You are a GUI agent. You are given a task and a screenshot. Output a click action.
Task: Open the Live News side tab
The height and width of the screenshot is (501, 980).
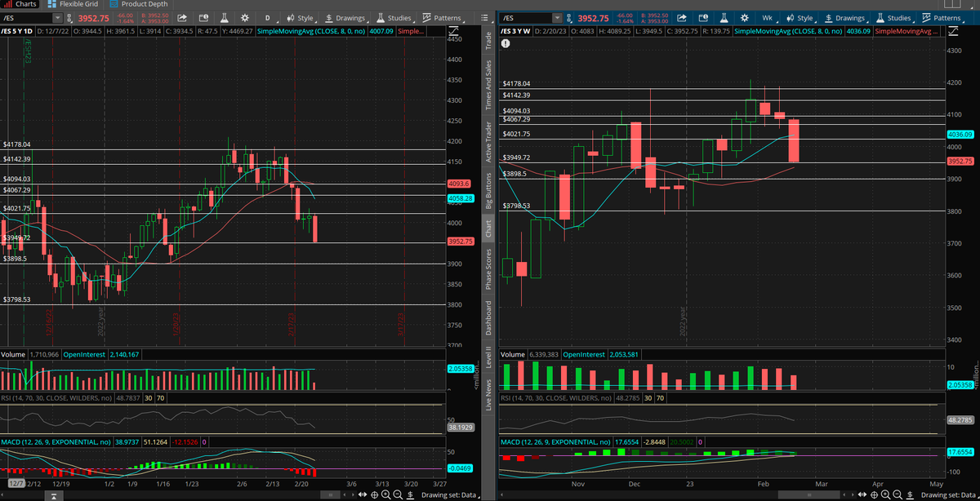point(488,395)
